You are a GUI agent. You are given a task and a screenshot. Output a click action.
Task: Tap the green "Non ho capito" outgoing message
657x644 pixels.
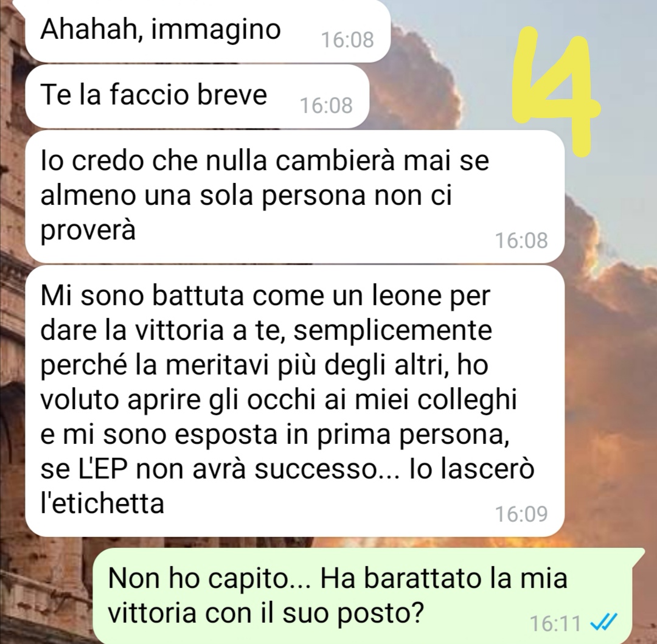pos(368,596)
